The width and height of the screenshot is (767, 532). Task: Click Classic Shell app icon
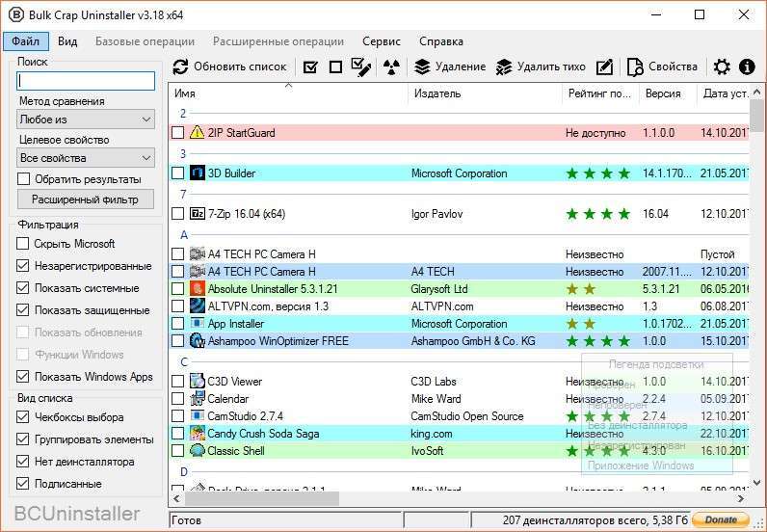tap(197, 450)
